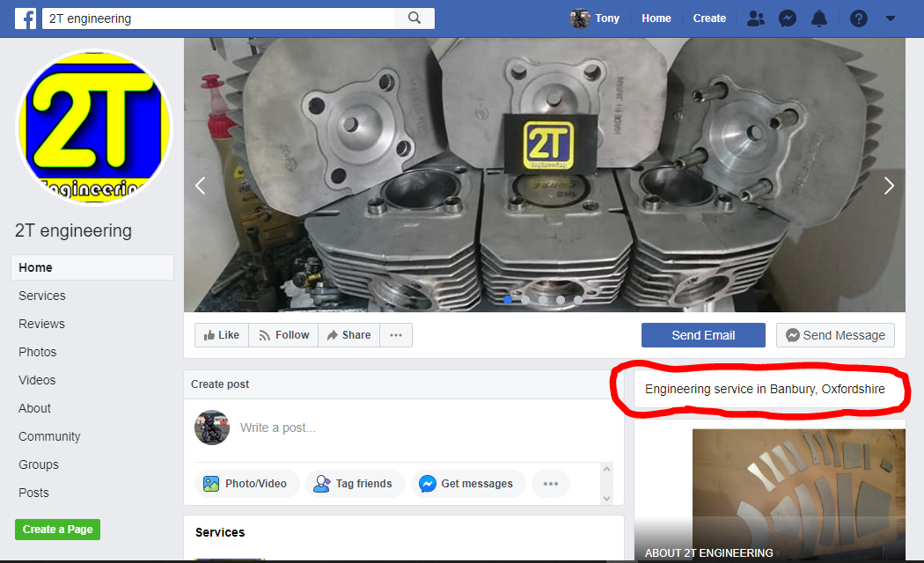The image size is (924, 563).
Task: Open Tony's profile name link
Action: coord(607,18)
